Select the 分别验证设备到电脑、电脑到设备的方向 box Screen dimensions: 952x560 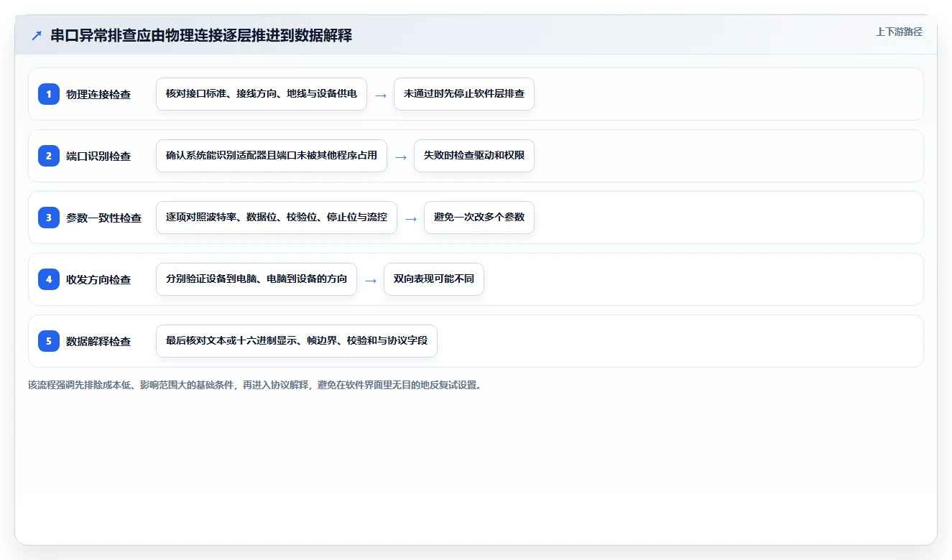[257, 279]
